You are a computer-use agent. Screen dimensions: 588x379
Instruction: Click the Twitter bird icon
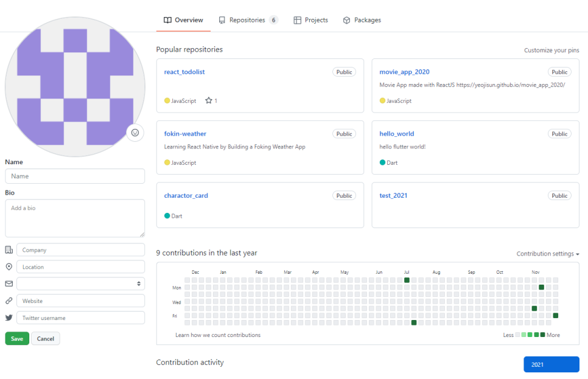[9, 318]
